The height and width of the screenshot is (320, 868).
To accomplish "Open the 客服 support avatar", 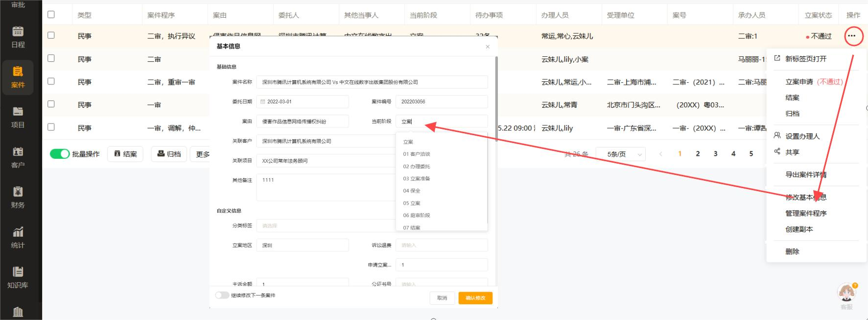I will pyautogui.click(x=846, y=293).
